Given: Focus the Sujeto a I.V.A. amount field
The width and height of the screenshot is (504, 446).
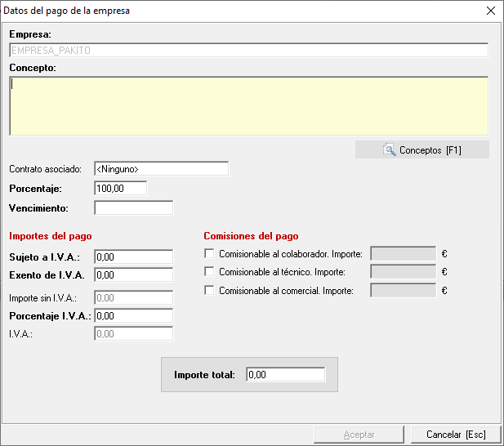Looking at the screenshot, I should (x=133, y=256).
